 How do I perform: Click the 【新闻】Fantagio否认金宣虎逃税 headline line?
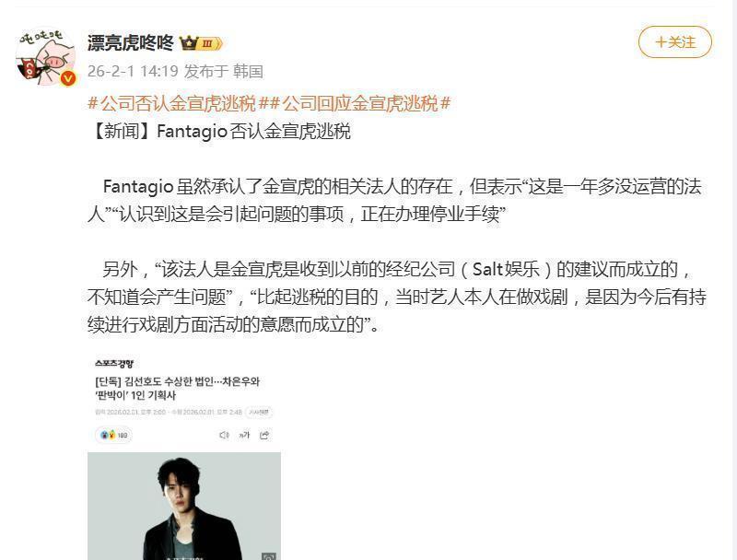[x=219, y=131]
